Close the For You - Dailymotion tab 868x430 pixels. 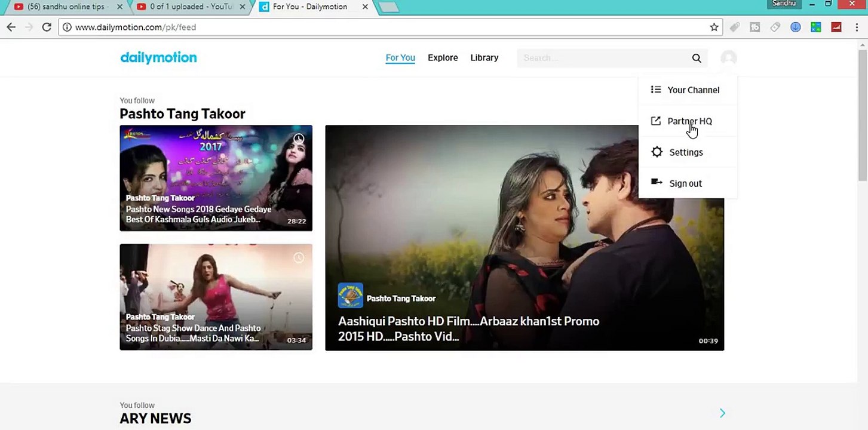tap(365, 7)
